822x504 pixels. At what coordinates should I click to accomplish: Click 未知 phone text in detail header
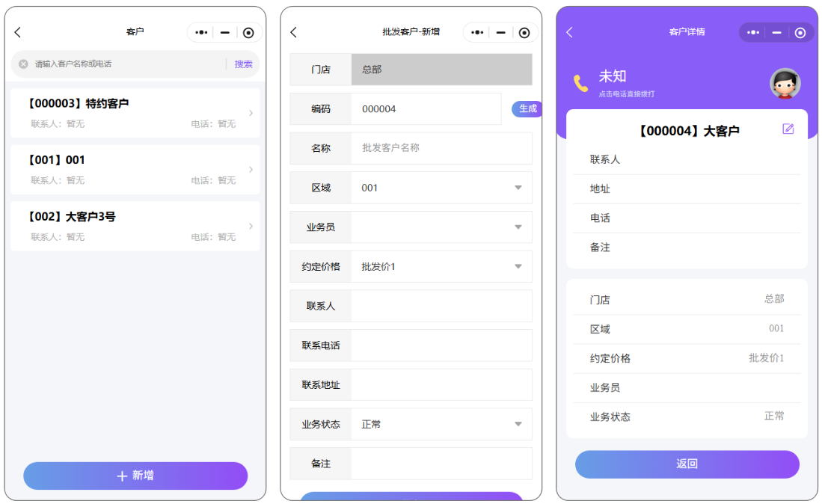(x=613, y=76)
